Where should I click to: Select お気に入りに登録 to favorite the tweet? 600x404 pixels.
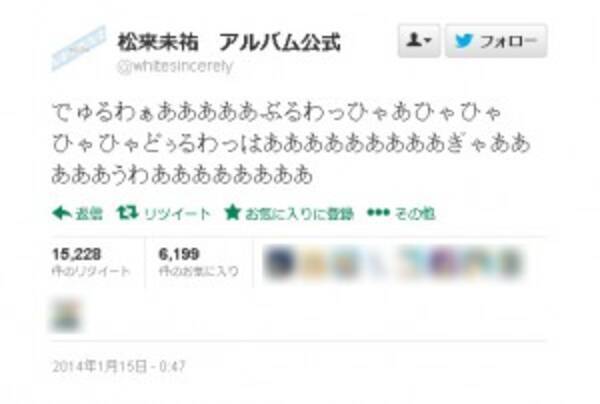299,213
